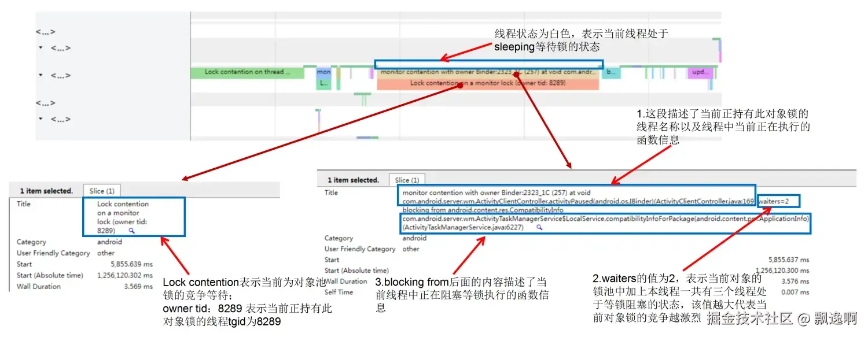The width and height of the screenshot is (868, 337).
Task: Click 'Self Time' label in right panel
Action: [x=339, y=292]
